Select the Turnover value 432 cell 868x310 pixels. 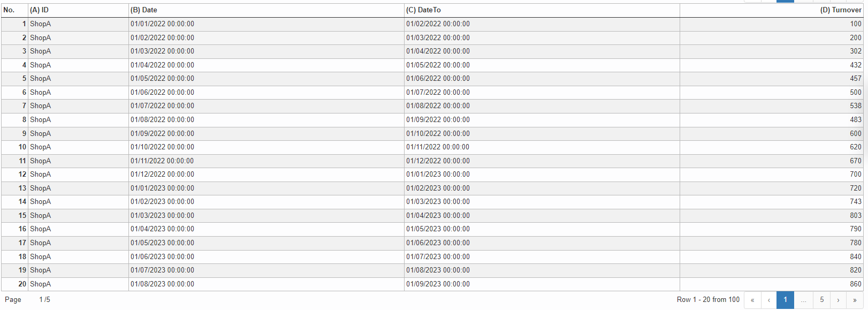tap(771, 65)
